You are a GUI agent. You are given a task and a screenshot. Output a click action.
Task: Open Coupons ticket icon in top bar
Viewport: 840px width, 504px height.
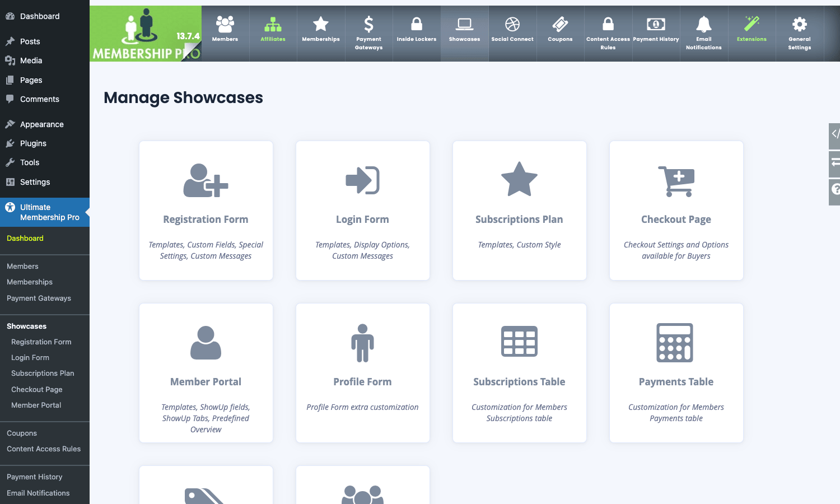click(560, 24)
